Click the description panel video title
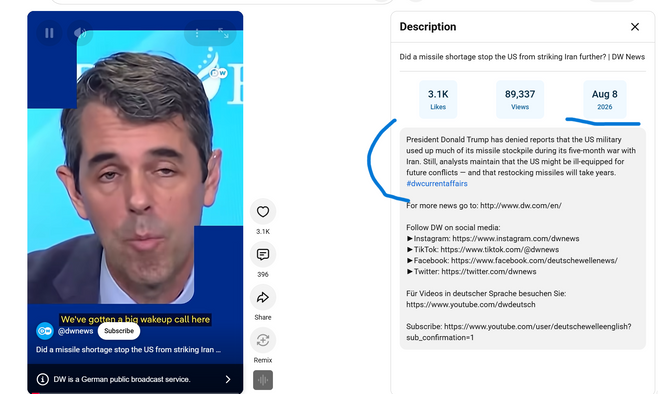 522,57
